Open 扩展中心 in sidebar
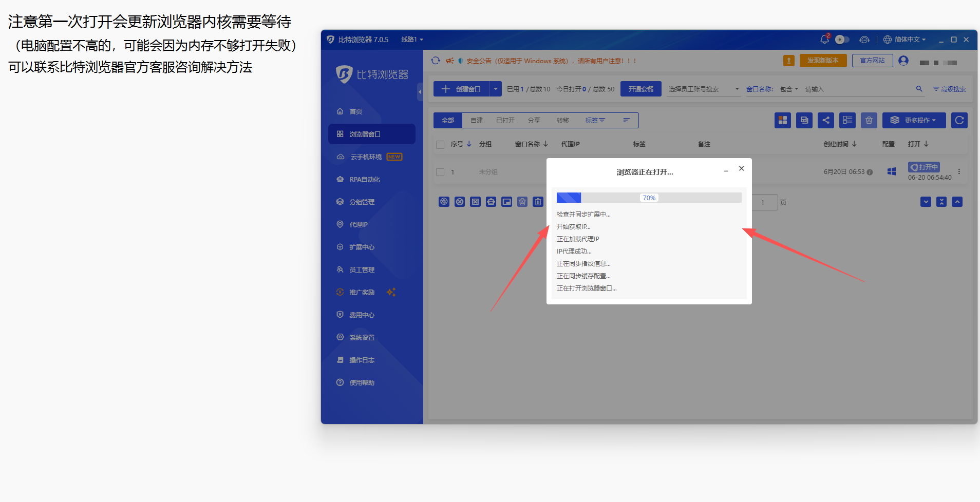 click(x=372, y=247)
